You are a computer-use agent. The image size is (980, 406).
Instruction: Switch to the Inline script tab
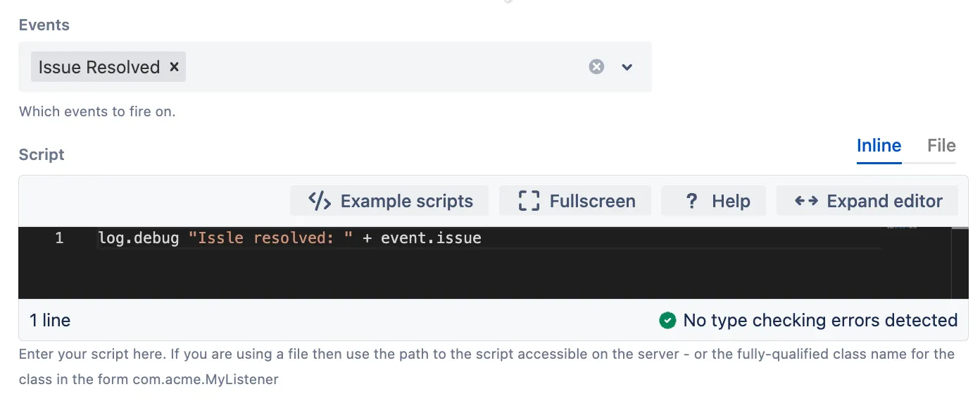879,146
